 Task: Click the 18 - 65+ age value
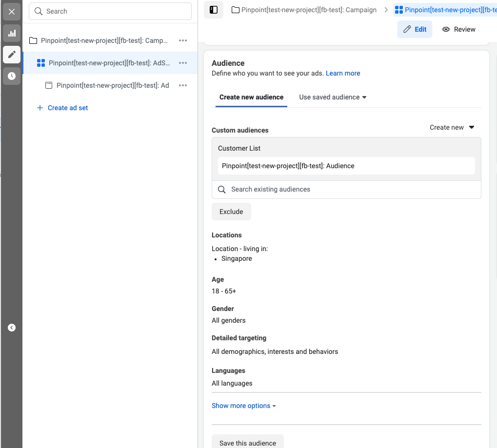(x=224, y=291)
